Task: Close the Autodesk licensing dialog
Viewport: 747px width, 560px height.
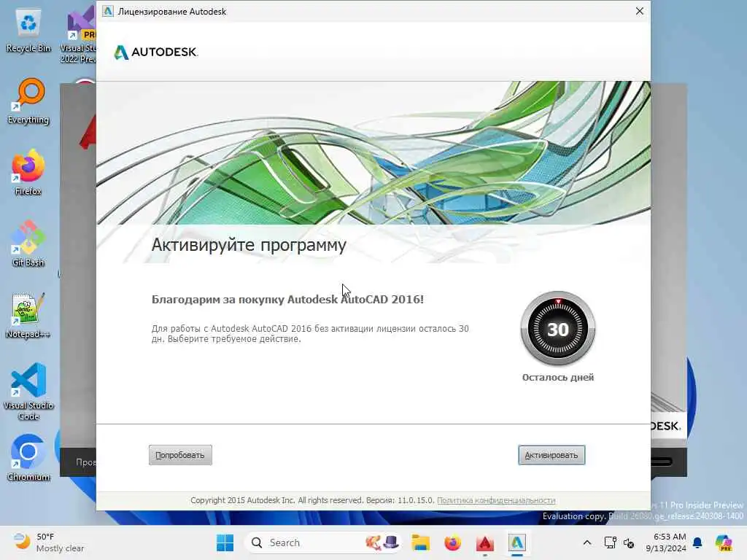Action: (639, 11)
